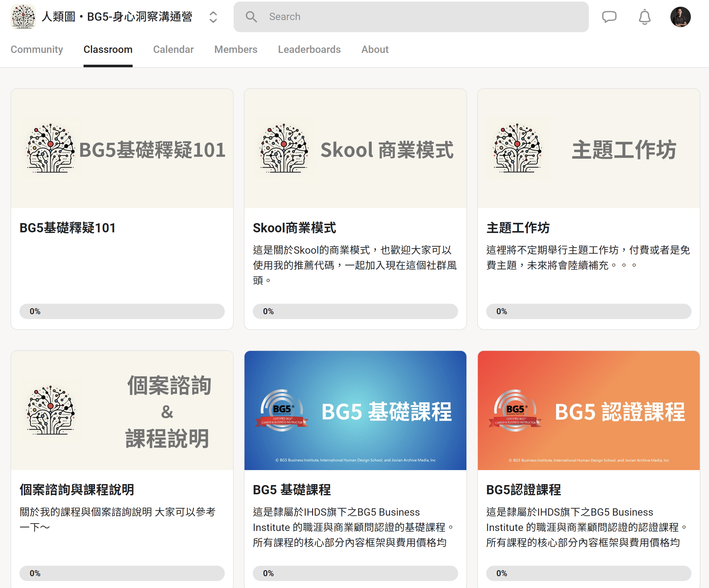This screenshot has height=588, width=709.
Task: Click the 主題工作坊 description text
Action: 588,258
